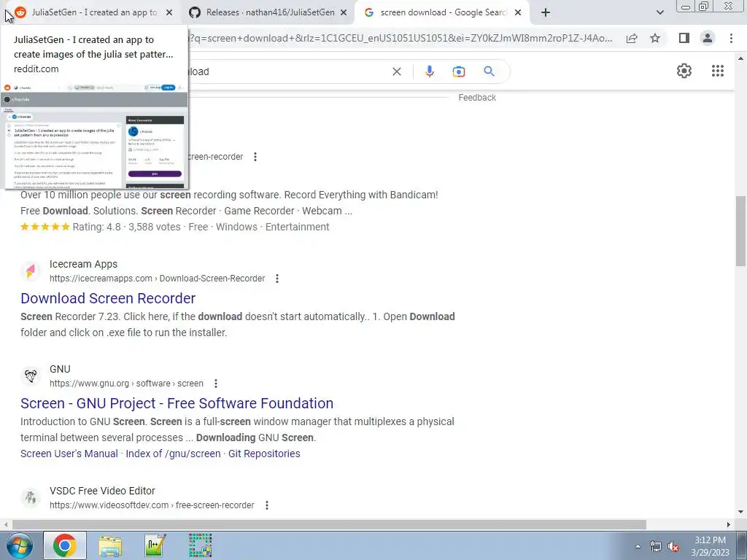Viewport: 747px width, 560px height.
Task: Open the Index of /gnu/screen sitelink
Action: point(173,454)
